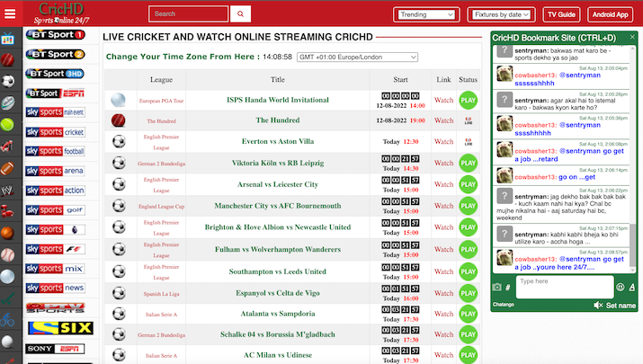Open Sky Sports Football channel
This screenshot has width=643, height=364.
pyautogui.click(x=56, y=151)
